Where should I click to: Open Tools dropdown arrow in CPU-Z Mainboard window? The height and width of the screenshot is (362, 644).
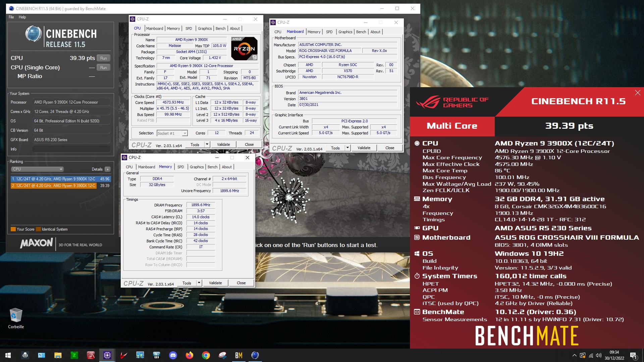(347, 148)
